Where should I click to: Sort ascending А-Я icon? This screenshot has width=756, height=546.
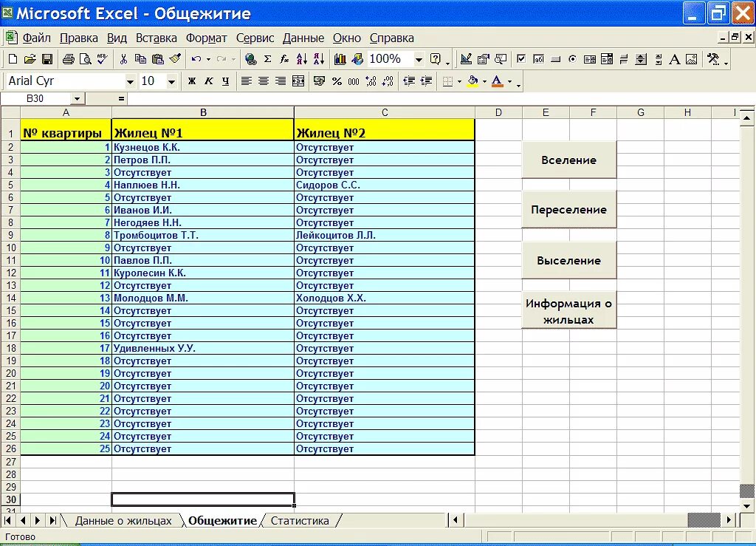click(x=302, y=59)
